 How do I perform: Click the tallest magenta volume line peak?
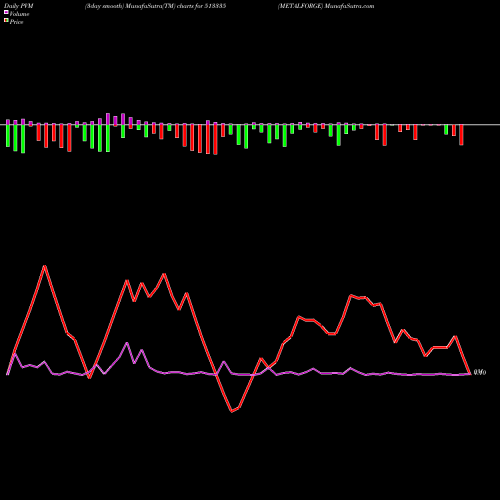tap(127, 343)
